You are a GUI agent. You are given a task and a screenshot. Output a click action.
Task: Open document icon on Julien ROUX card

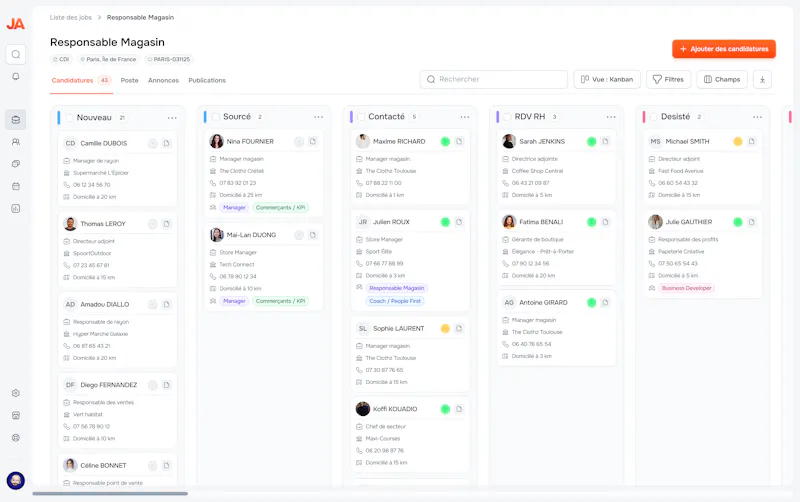coord(459,222)
